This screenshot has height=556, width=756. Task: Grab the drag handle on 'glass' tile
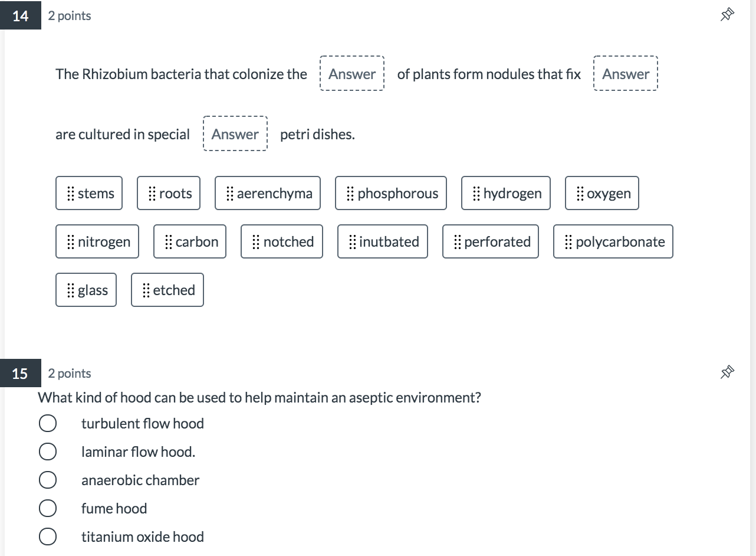[70, 290]
